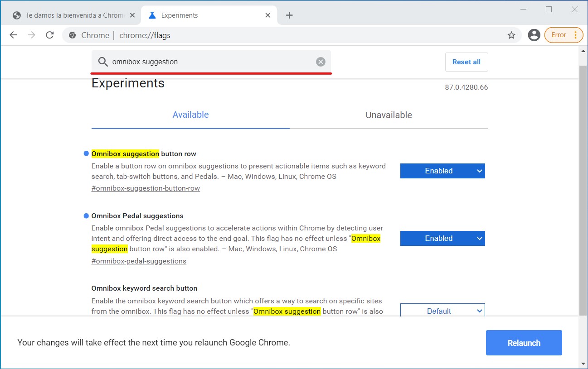The image size is (588, 369).
Task: Bookmark this page with star icon
Action: coord(511,35)
